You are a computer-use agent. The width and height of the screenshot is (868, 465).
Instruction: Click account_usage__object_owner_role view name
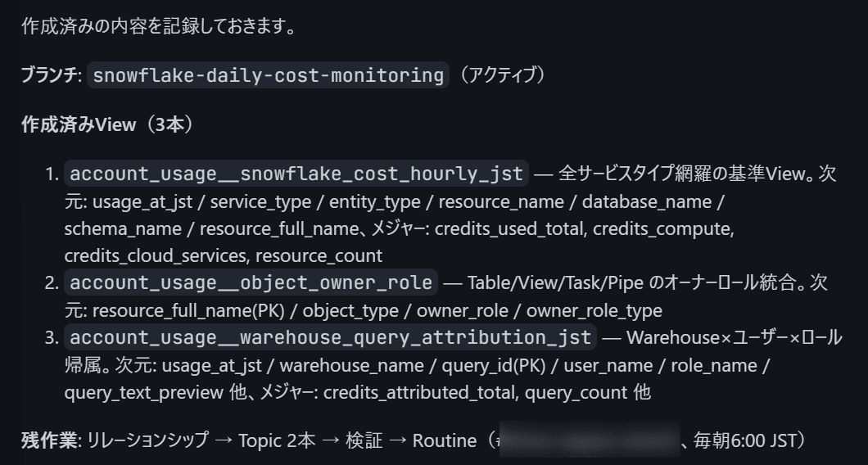click(251, 282)
